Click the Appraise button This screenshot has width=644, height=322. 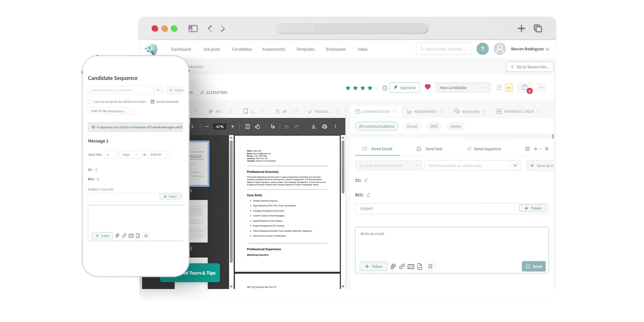click(x=405, y=88)
